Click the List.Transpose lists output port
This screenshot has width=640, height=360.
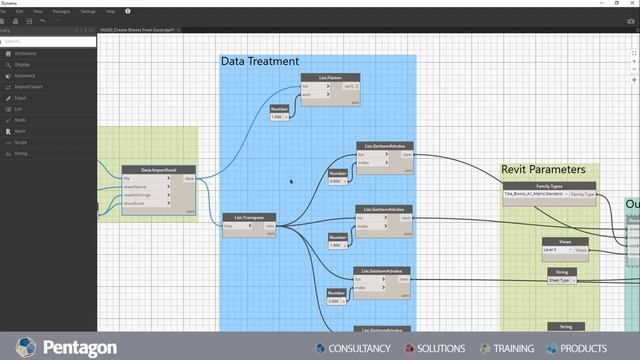point(270,226)
